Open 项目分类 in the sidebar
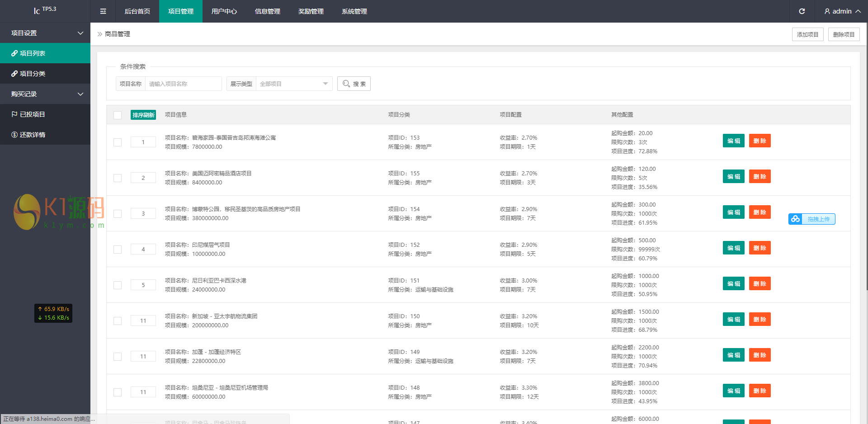This screenshot has width=868, height=424. click(x=32, y=74)
